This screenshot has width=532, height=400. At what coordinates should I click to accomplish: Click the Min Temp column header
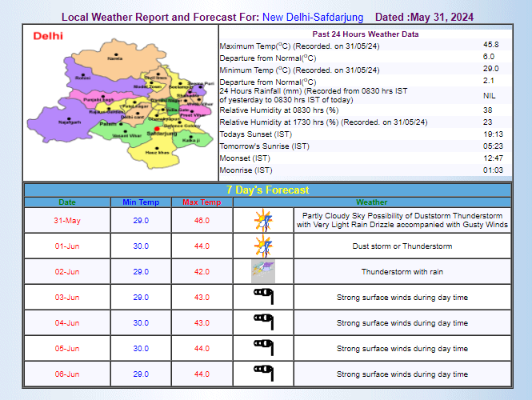[x=141, y=202]
